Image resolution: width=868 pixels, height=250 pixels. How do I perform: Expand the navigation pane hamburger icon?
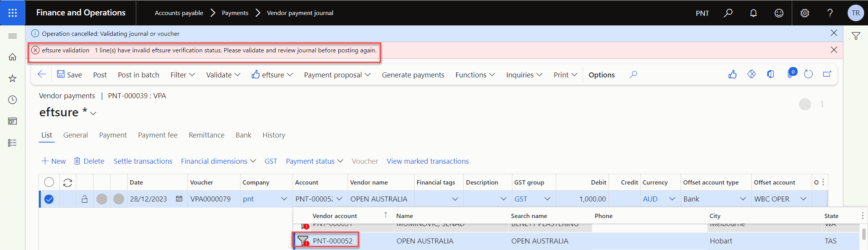tap(12, 36)
